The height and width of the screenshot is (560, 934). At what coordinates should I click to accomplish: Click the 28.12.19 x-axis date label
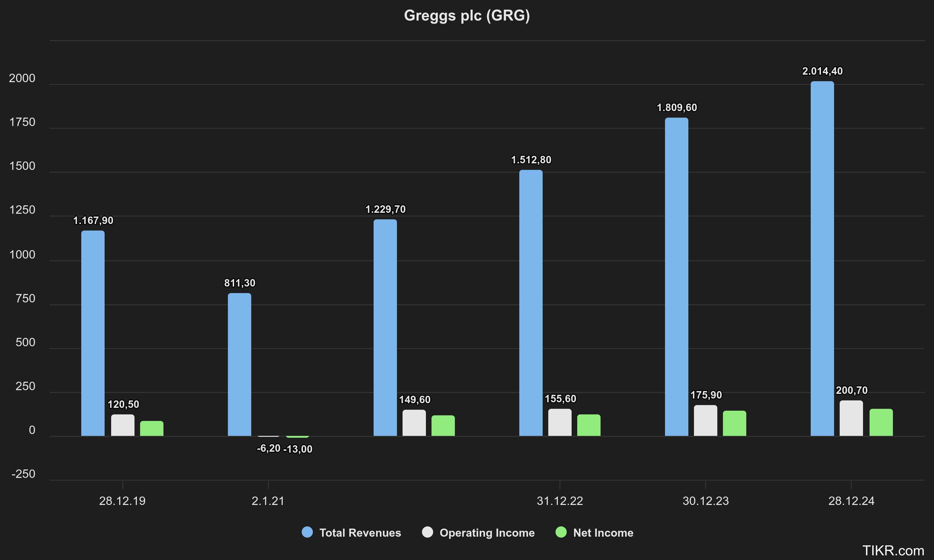(x=122, y=501)
